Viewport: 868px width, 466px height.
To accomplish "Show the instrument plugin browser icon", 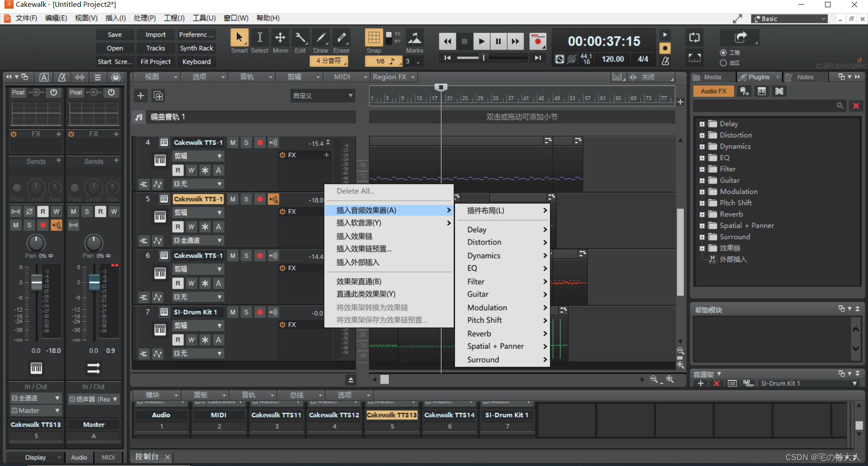I will coord(762,91).
